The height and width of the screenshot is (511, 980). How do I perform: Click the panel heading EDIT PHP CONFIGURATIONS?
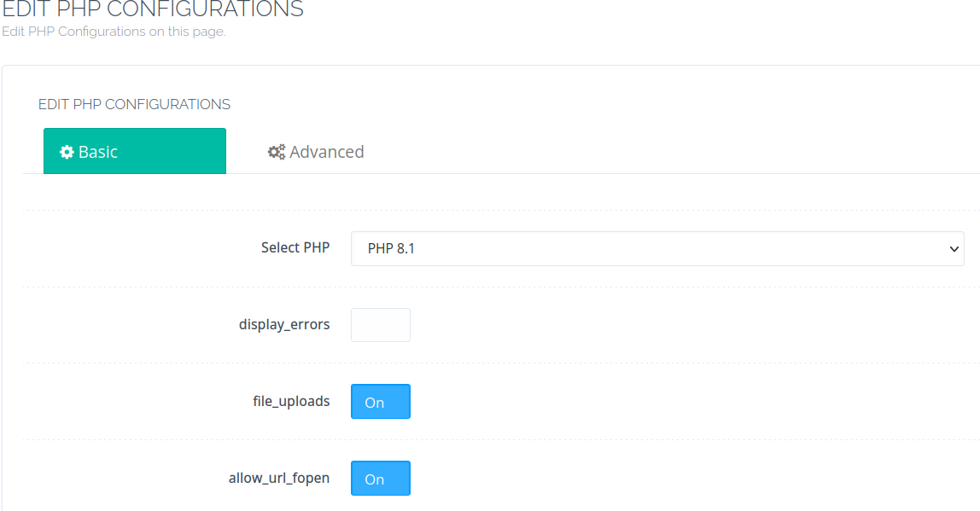134,104
